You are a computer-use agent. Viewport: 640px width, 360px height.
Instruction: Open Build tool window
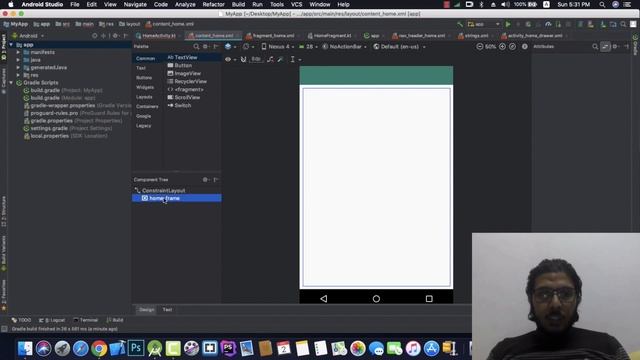pos(115,320)
